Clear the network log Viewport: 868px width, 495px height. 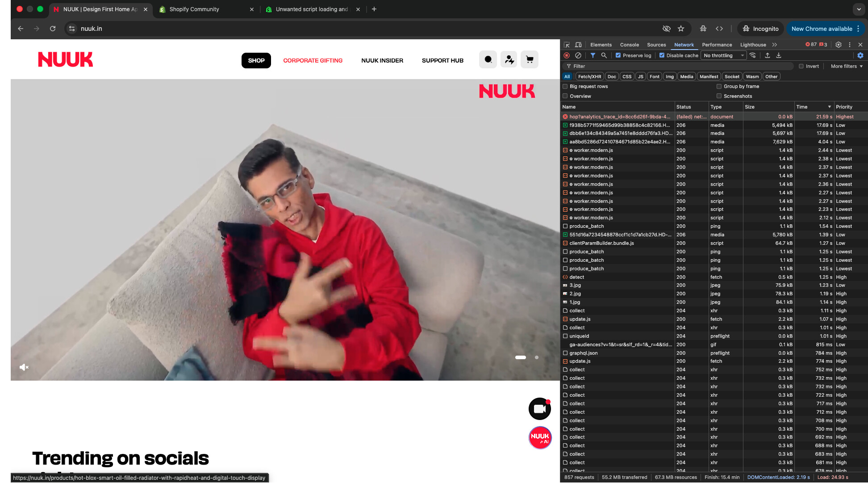pyautogui.click(x=578, y=55)
